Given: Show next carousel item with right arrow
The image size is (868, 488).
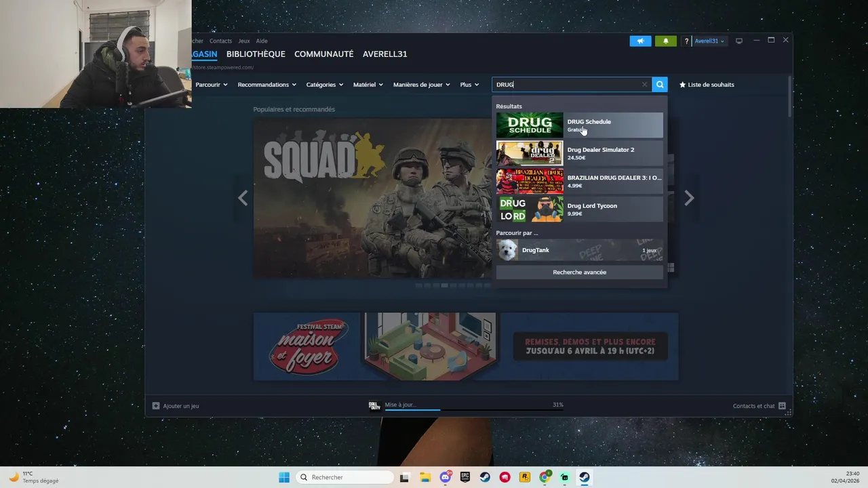Looking at the screenshot, I should pyautogui.click(x=689, y=198).
